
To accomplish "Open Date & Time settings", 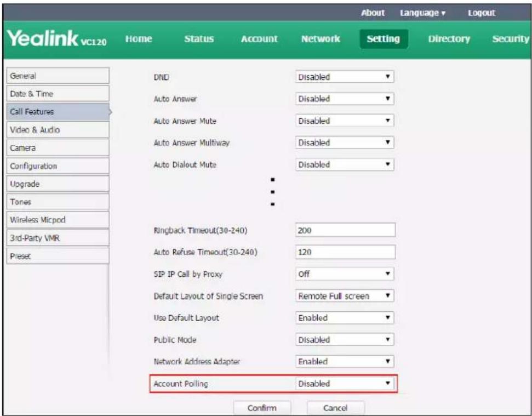I will (x=58, y=94).
